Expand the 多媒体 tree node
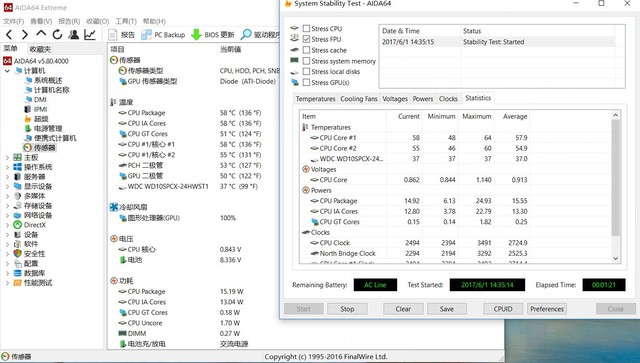Viewport: 640px width, 363px height. [x=7, y=196]
